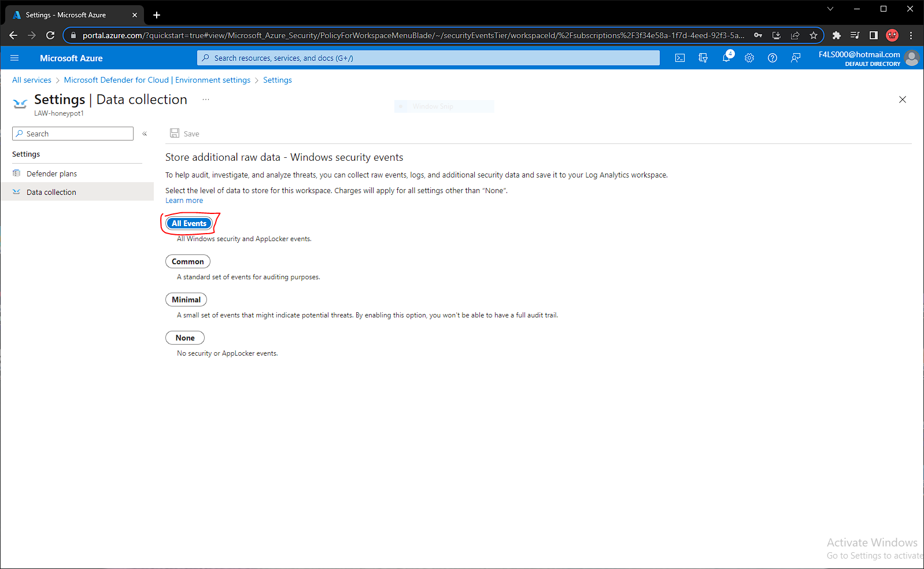Viewport: 924px width, 569px height.
Task: Click the F4LS000@hotmail.com account label
Action: tap(859, 54)
